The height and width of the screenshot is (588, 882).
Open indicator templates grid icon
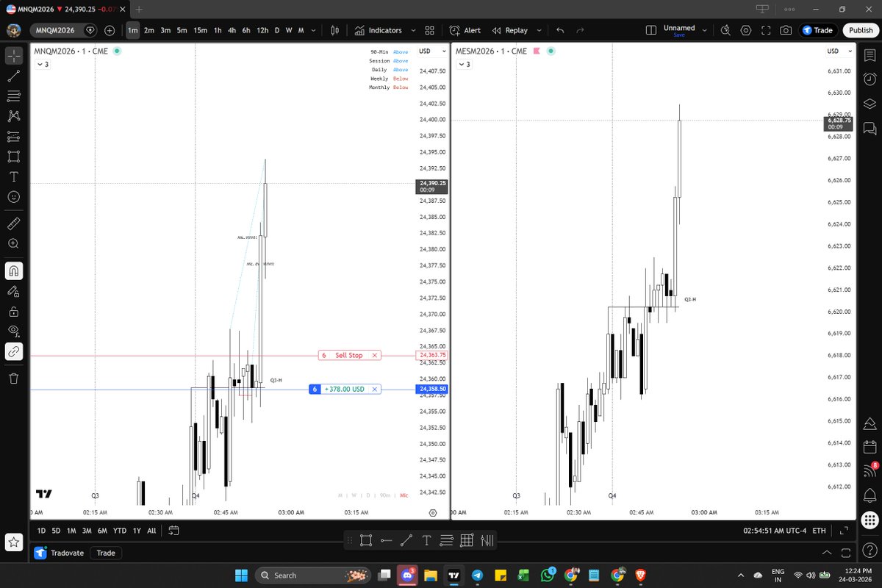tap(430, 30)
